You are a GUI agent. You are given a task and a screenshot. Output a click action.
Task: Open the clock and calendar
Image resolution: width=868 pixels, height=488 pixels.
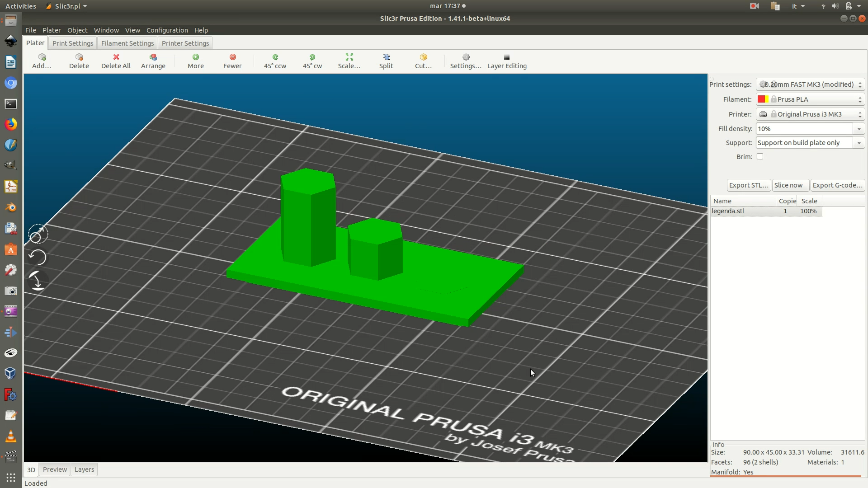pos(448,6)
